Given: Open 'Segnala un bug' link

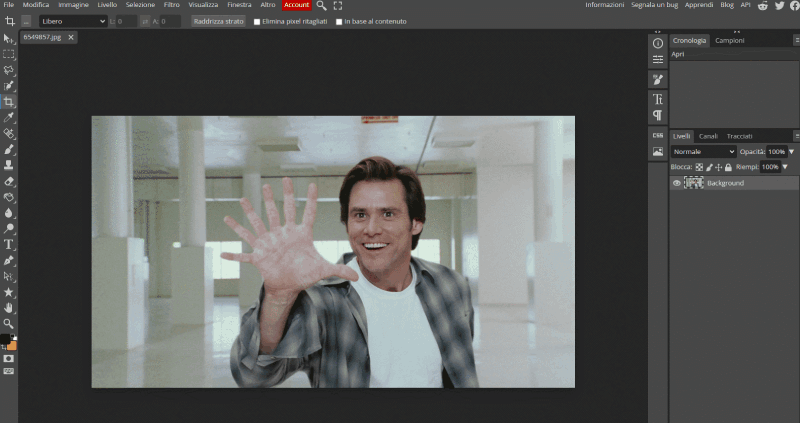Looking at the screenshot, I should pyautogui.click(x=655, y=5).
